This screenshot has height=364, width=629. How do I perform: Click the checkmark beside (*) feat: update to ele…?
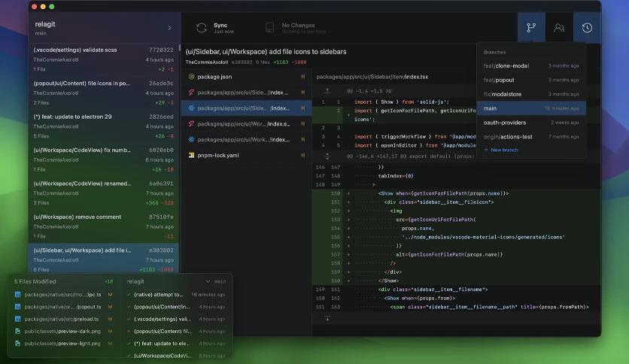(x=129, y=344)
